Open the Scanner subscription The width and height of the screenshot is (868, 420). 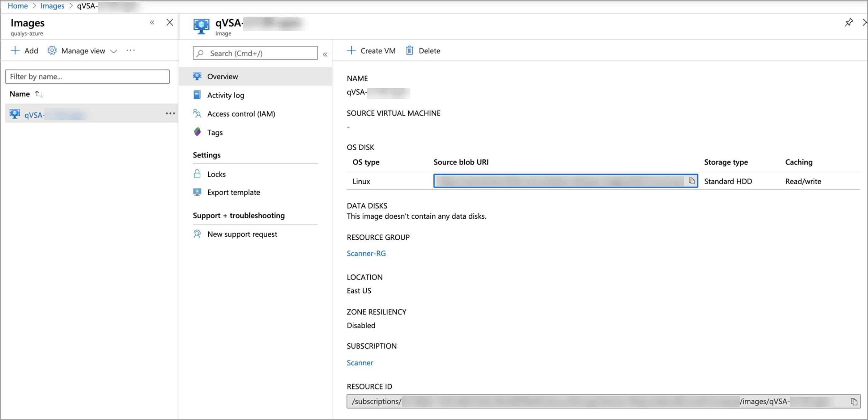pyautogui.click(x=359, y=363)
